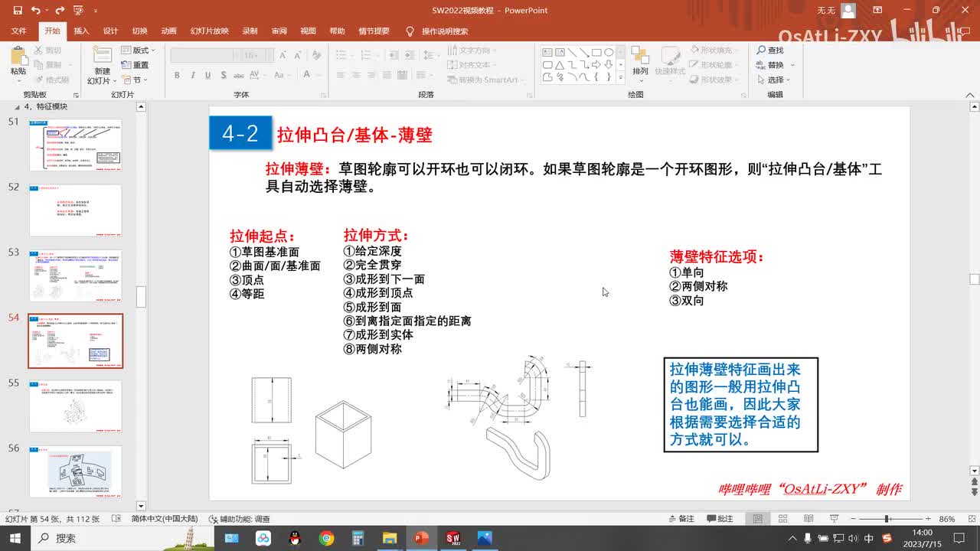
Task: Open the Comments (批注) pane
Action: coord(719,519)
